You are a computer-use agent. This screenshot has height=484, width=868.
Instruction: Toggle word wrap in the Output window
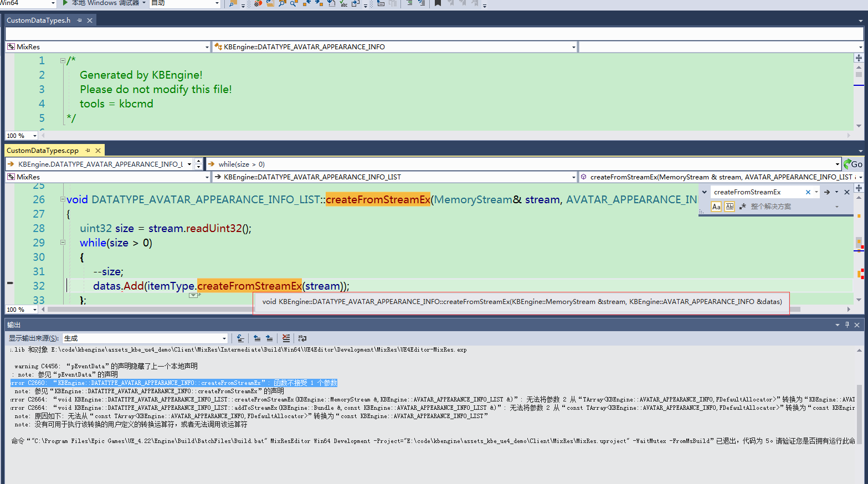301,338
